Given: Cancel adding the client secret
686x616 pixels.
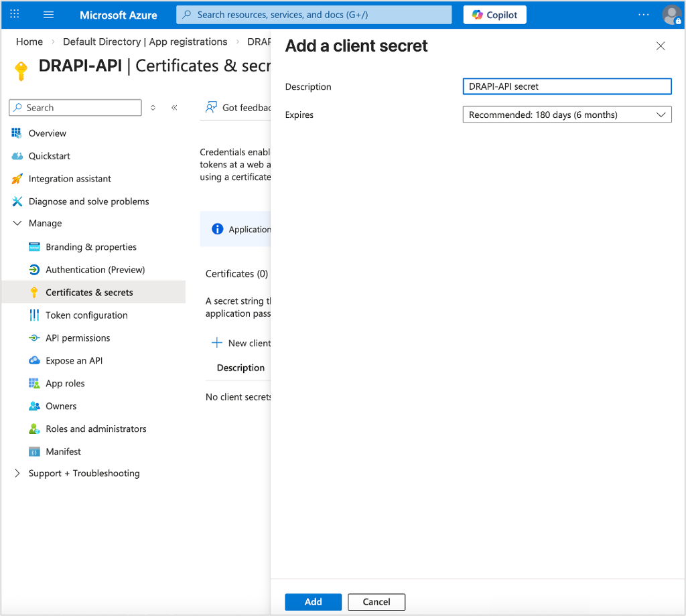Looking at the screenshot, I should click(x=376, y=601).
